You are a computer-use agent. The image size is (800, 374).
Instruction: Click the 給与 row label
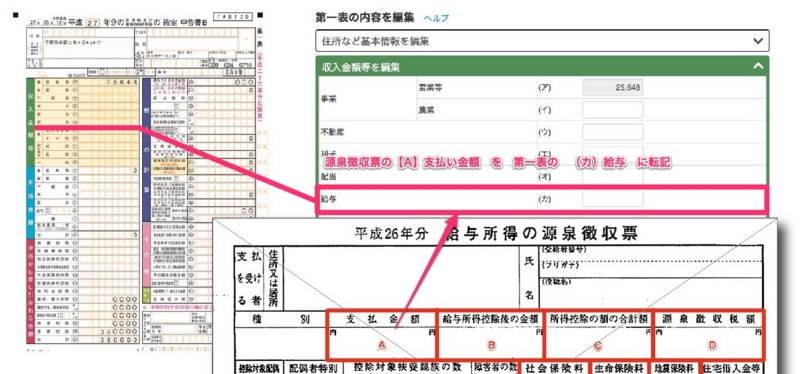tap(328, 199)
